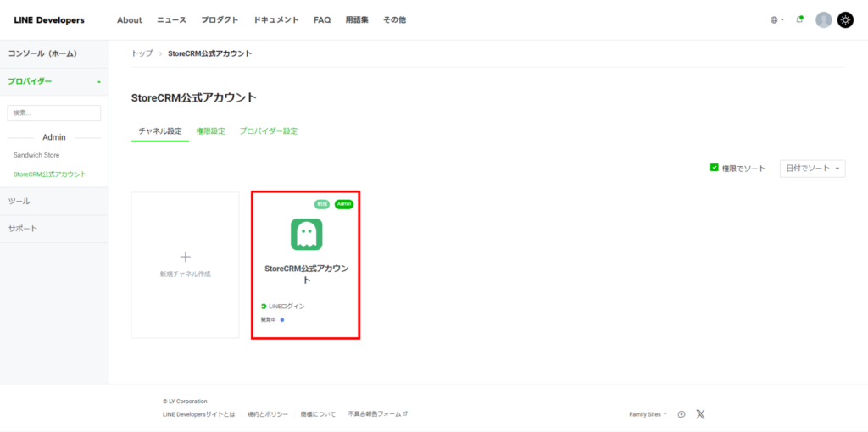Viewport: 868px width, 432px height.
Task: Select StoreCRM公式アカウント in sidebar
Action: tap(50, 174)
